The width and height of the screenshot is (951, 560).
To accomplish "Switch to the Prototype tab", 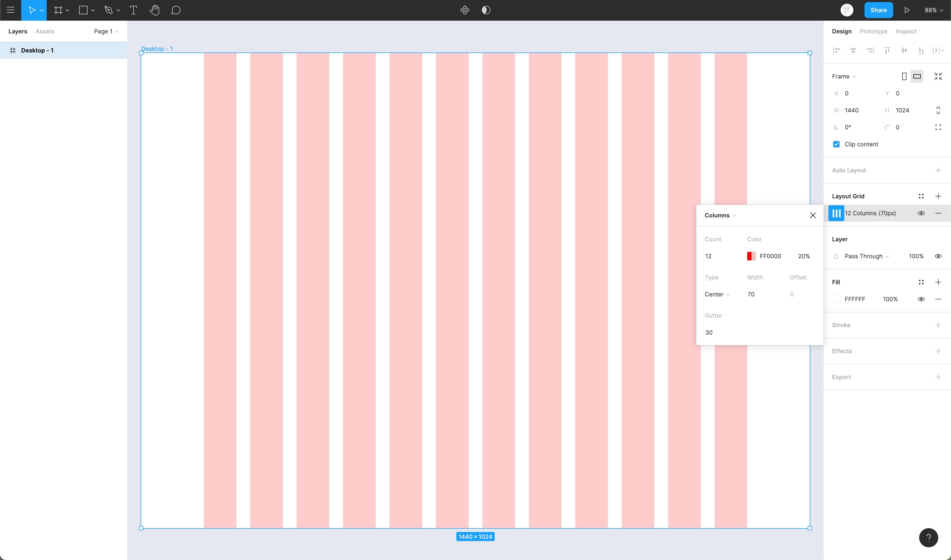I will [x=873, y=31].
